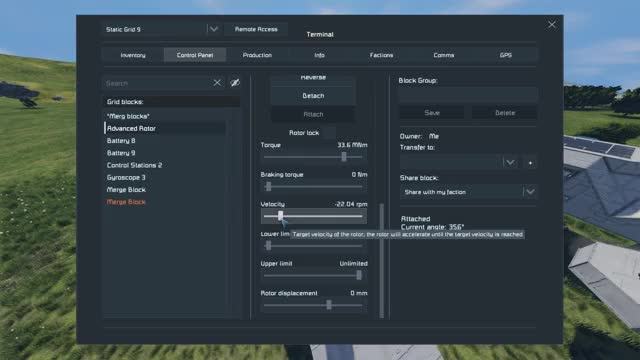
Task: Click the Search input field
Action: pos(157,83)
